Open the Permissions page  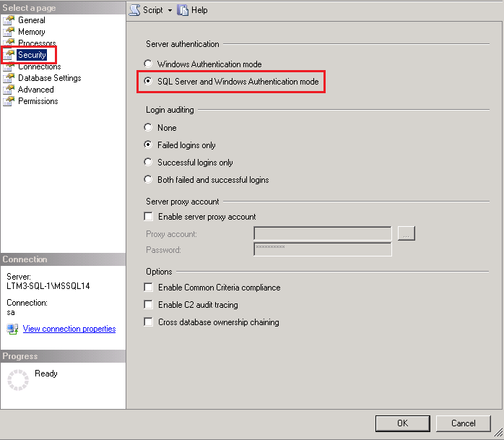point(38,101)
